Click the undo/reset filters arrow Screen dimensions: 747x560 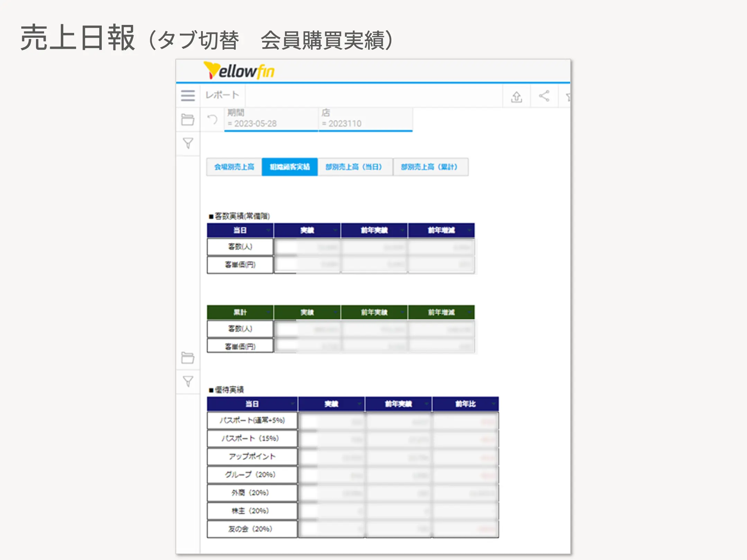(213, 119)
